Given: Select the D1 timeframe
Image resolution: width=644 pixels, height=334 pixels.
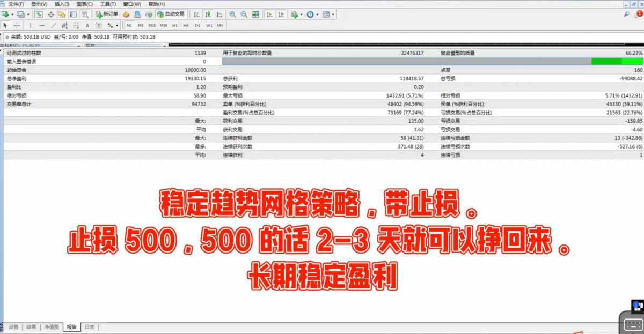Looking at the screenshot, I should pos(197,25).
